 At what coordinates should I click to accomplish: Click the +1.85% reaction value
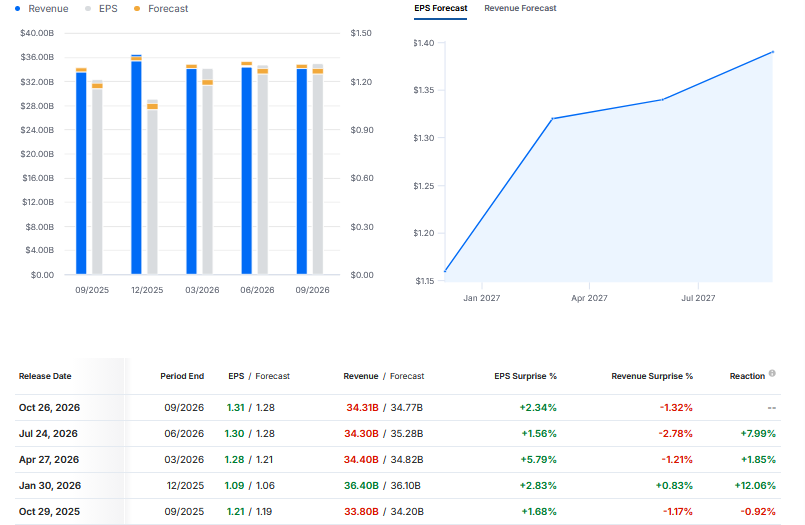[758, 460]
